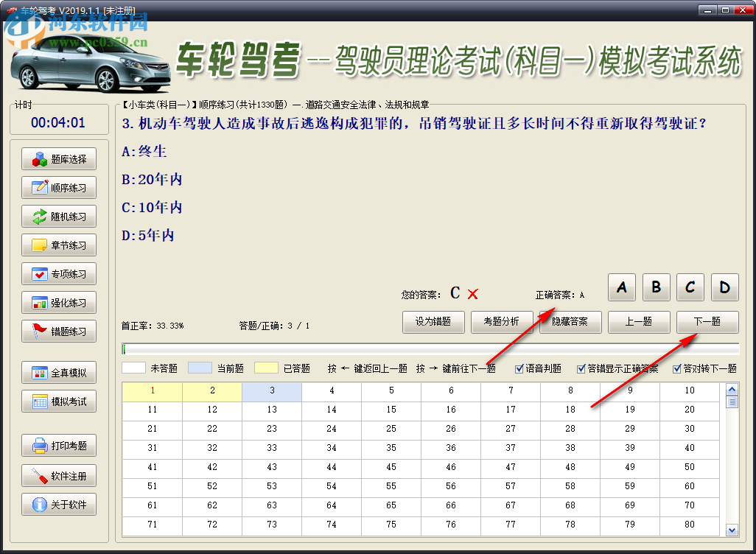Go to next question with 下一题
756x554 pixels.
pos(707,322)
